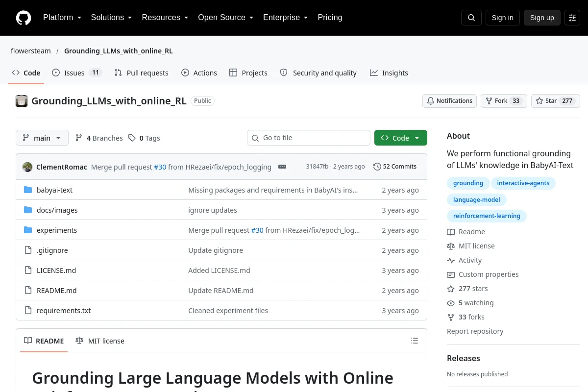Open the README.md file
The width and height of the screenshot is (588, 392).
[57, 291]
